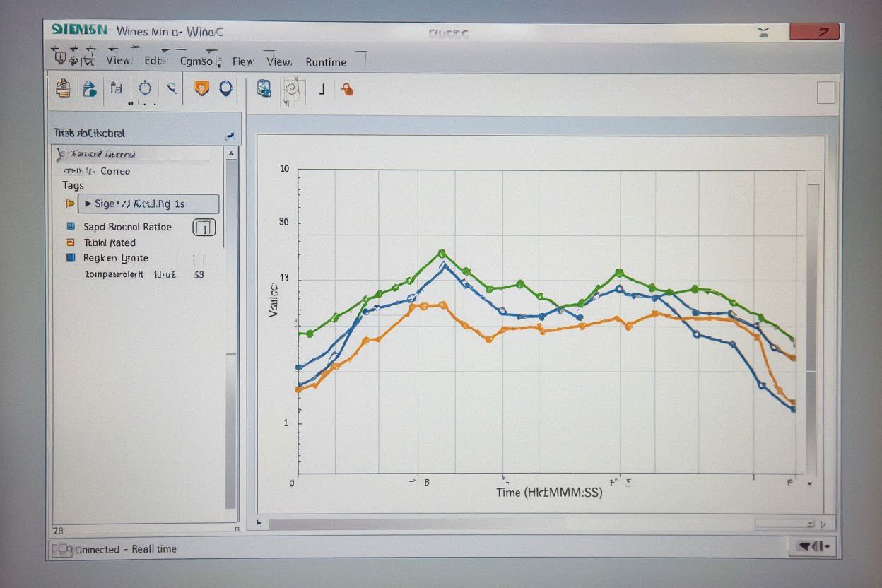
Task: Click the blue ring icon beside the shield
Action: 225,88
